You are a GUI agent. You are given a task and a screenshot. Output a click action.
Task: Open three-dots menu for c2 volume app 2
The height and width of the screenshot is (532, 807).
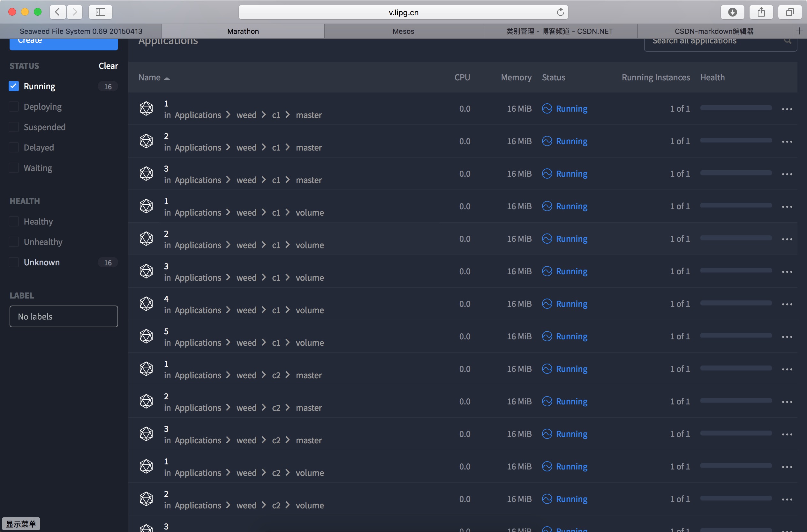(x=787, y=499)
